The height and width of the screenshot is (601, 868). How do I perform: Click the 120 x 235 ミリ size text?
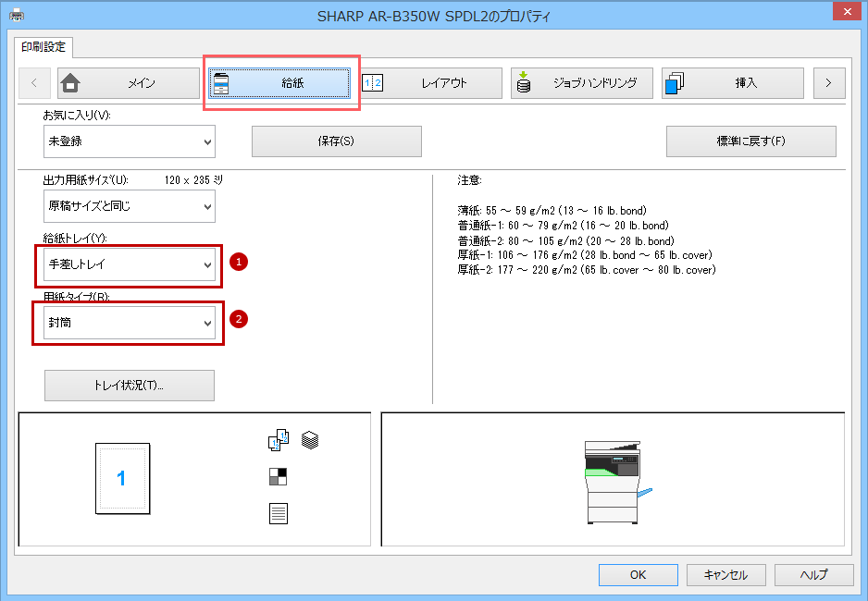pyautogui.click(x=193, y=180)
